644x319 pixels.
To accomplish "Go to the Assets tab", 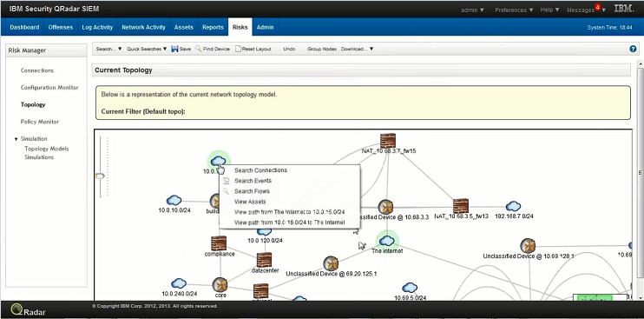I will tap(184, 27).
